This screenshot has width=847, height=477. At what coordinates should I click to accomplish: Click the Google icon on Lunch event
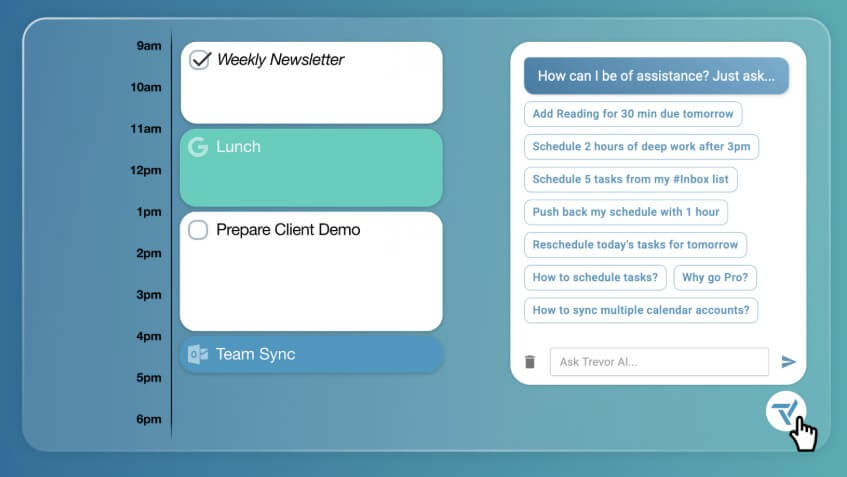pos(198,147)
